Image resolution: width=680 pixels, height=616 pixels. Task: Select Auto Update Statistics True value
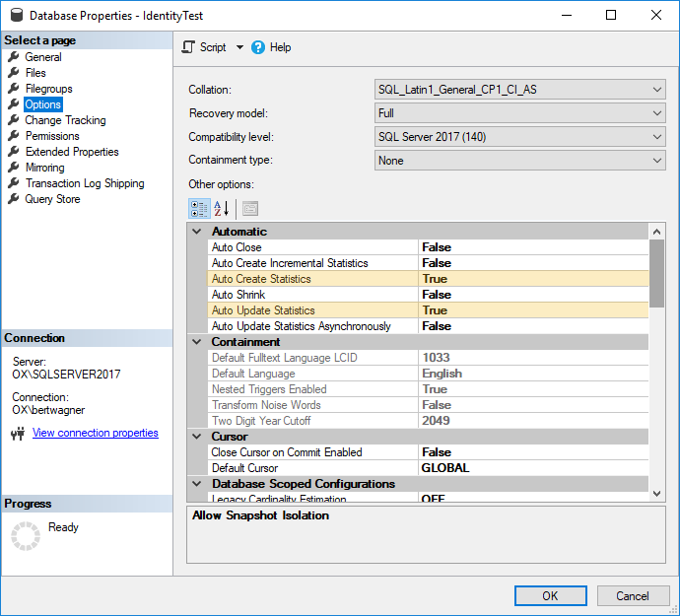533,310
